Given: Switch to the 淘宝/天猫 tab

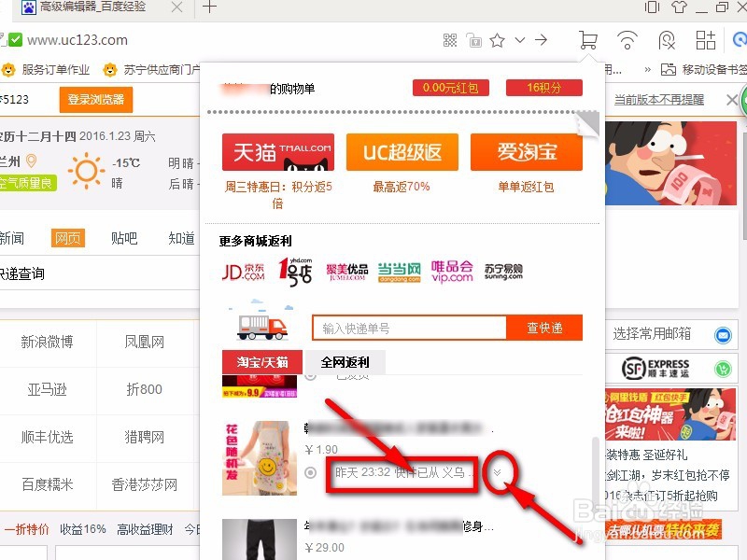Looking at the screenshot, I should pyautogui.click(x=262, y=362).
